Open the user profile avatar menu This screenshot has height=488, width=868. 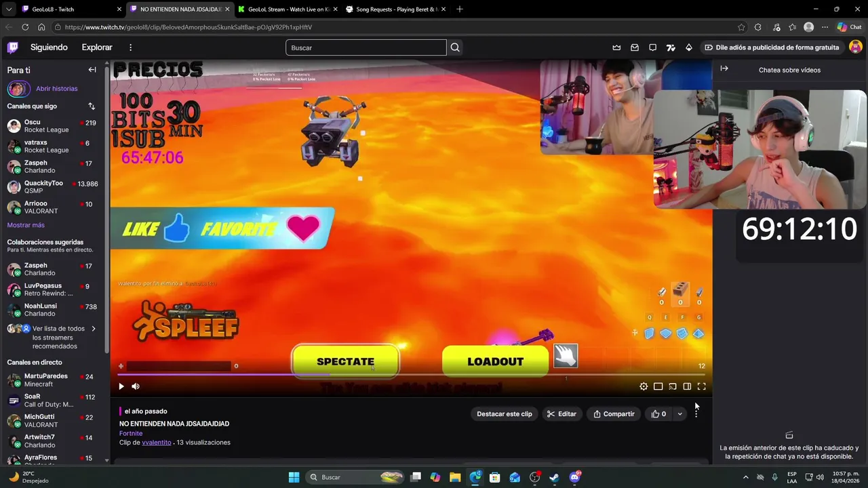(x=856, y=47)
